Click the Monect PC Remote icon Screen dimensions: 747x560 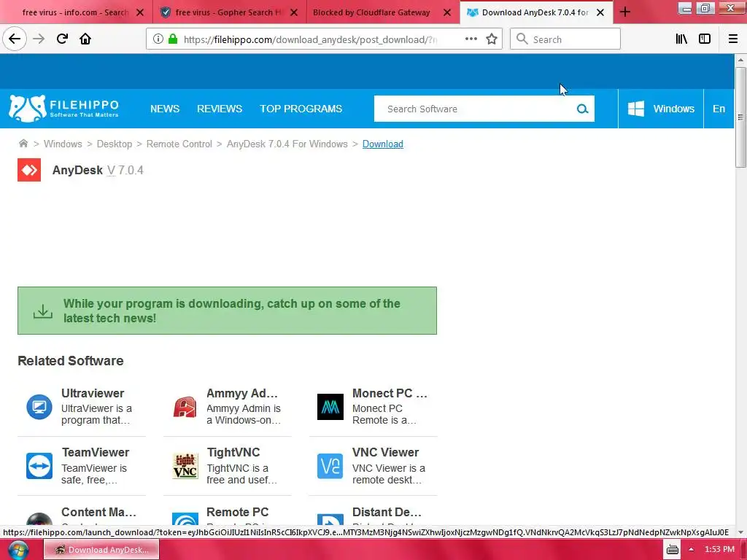tap(330, 407)
